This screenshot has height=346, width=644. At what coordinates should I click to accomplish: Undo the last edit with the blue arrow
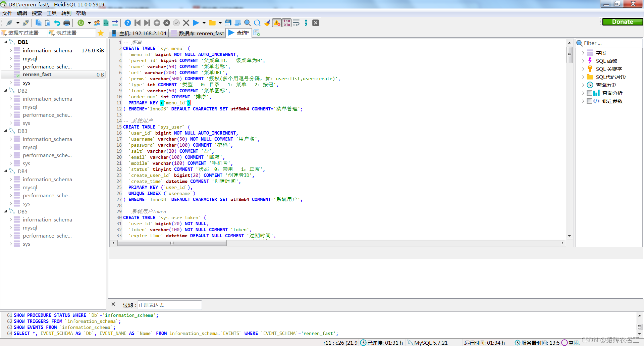[57, 23]
